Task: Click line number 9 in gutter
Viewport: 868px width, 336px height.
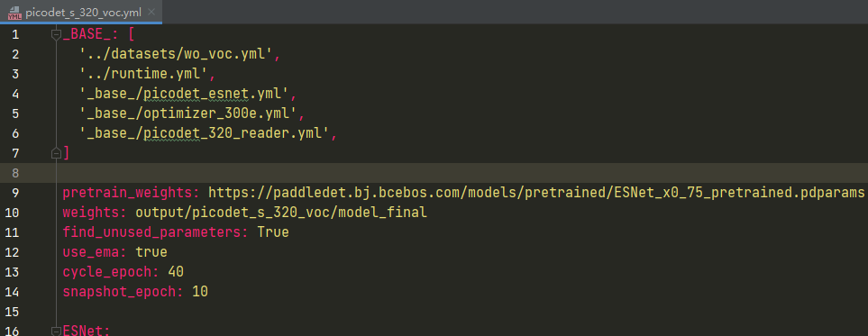Action: (15, 193)
